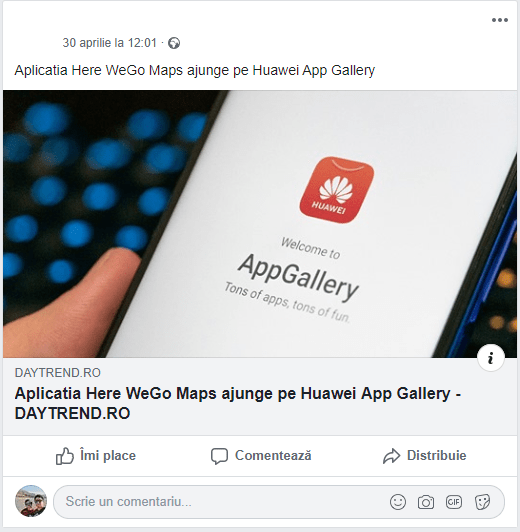Click the post text about Here WeGo Maps
This screenshot has width=520, height=532.
click(195, 71)
